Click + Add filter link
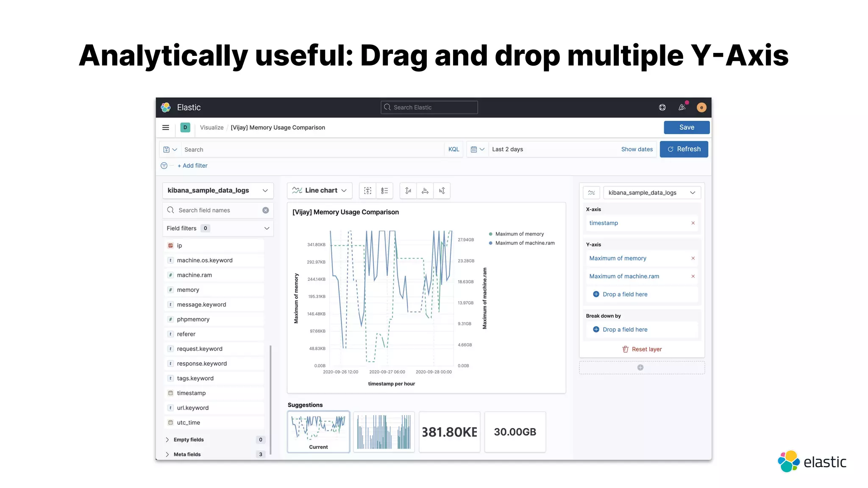868x488 pixels. click(x=192, y=166)
